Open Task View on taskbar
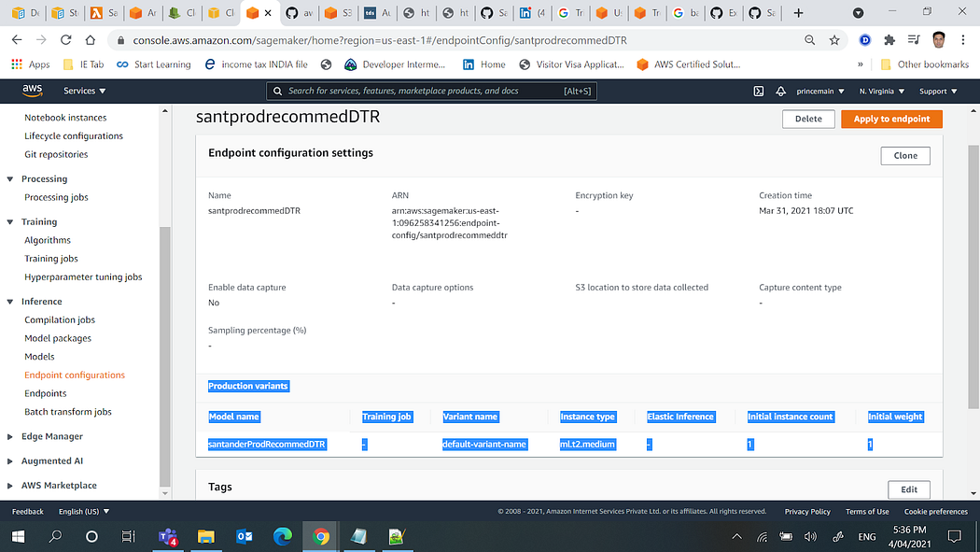Image resolution: width=980 pixels, height=552 pixels. pyautogui.click(x=128, y=536)
